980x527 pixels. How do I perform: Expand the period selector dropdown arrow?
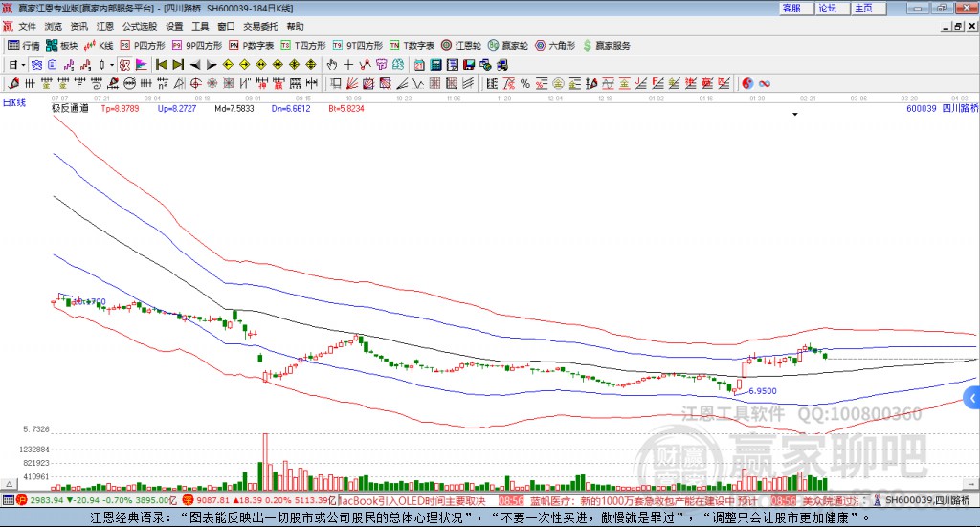pyautogui.click(x=23, y=65)
